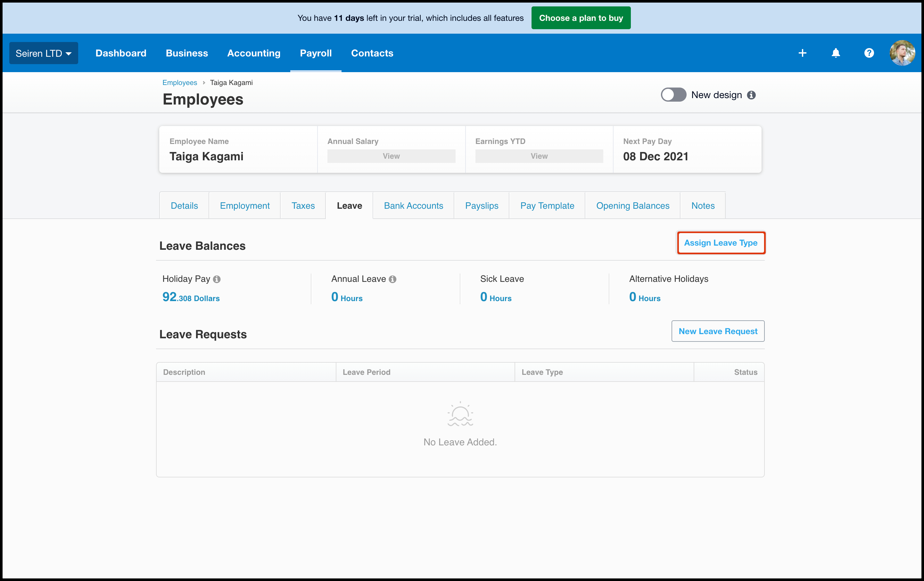924x581 pixels.
Task: Open the Opening Balances tab
Action: (x=632, y=206)
